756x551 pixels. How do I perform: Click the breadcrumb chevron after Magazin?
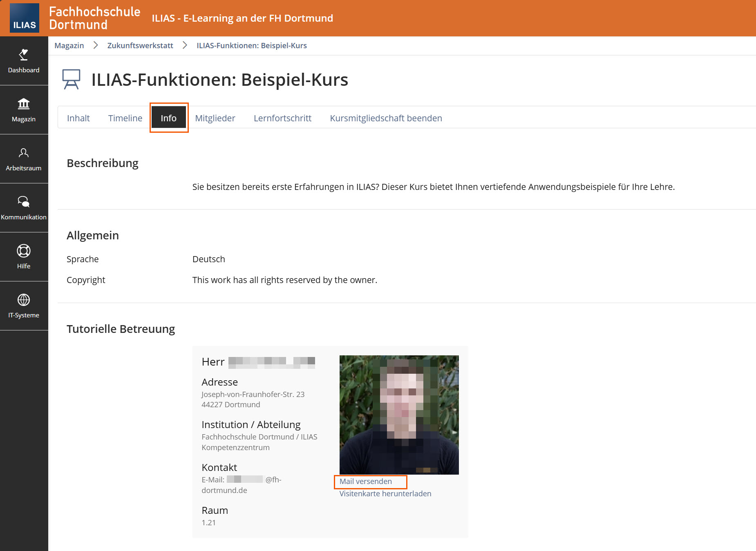coord(95,45)
